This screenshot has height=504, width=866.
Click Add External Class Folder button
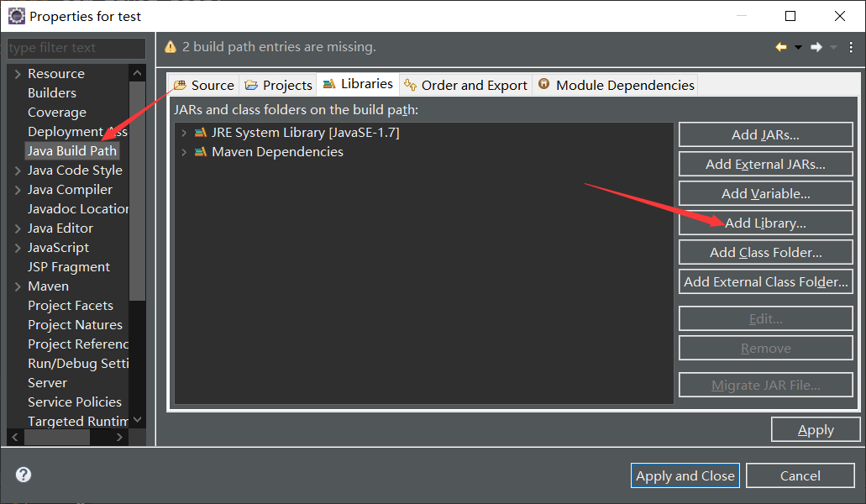[765, 281]
